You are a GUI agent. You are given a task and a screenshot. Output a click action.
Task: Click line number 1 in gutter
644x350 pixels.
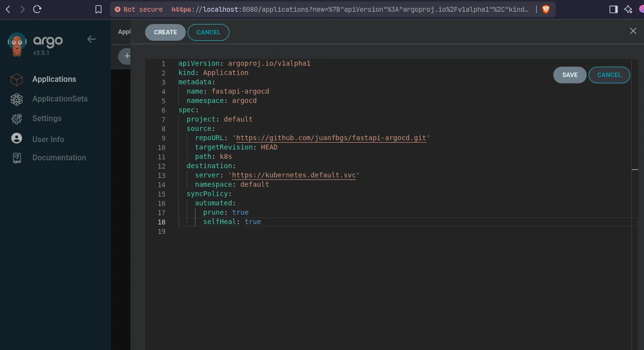coord(164,64)
